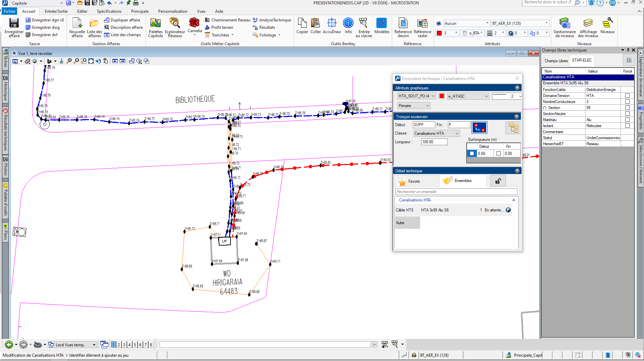644x361 pixels.
Task: Click Dupliquer affaire
Action: [x=122, y=20]
